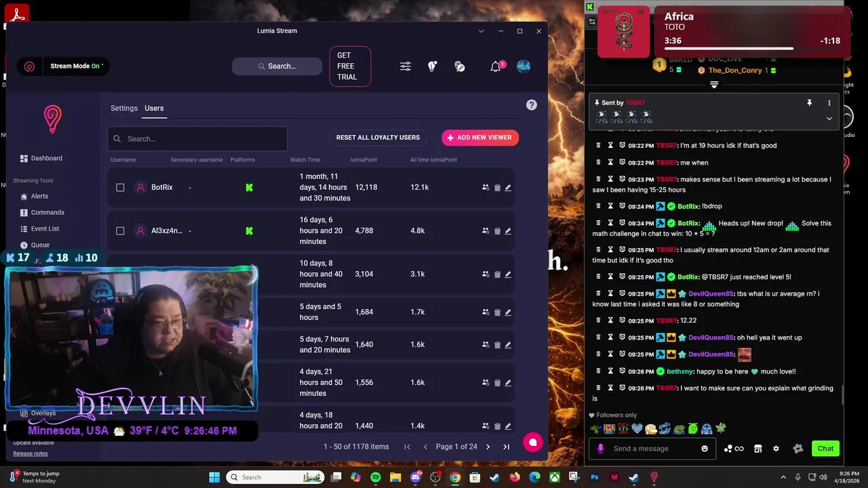Open Queue in the sidebar

[35, 245]
